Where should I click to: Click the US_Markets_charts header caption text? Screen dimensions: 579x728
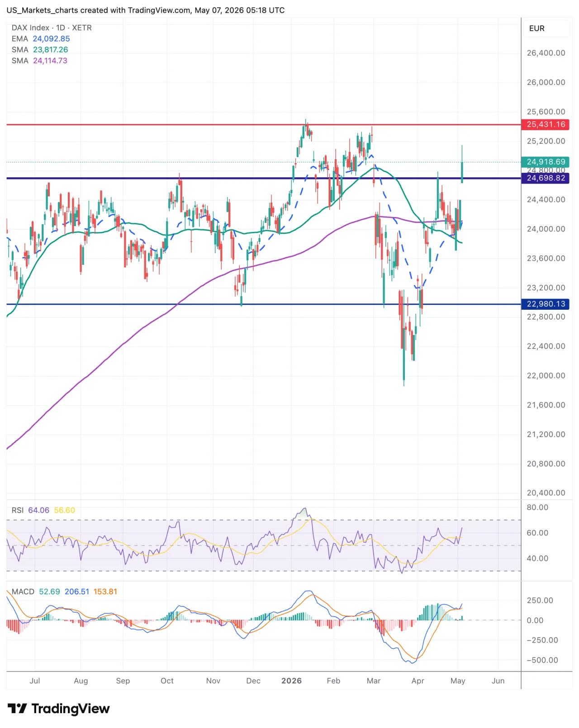pos(145,10)
